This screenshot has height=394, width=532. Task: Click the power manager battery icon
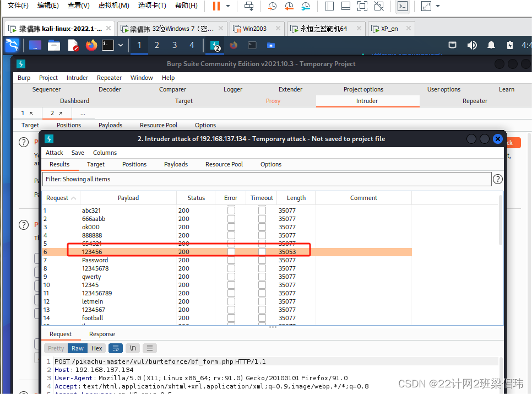tap(509, 45)
